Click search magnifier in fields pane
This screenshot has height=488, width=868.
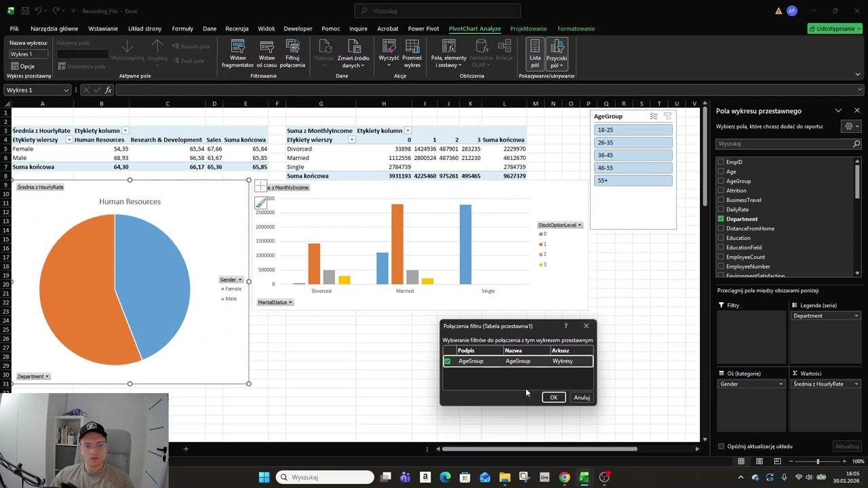click(x=856, y=144)
